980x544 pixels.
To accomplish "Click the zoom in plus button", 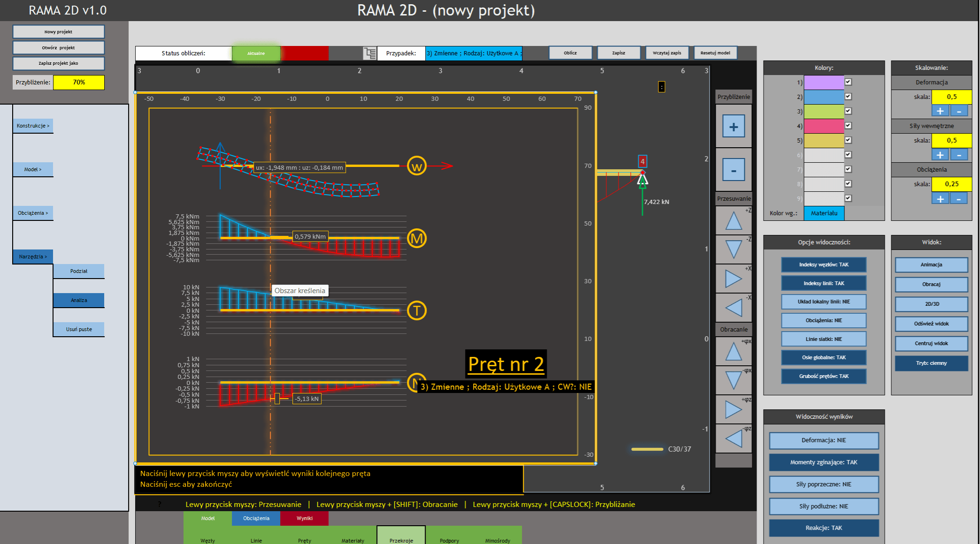I will coord(733,127).
